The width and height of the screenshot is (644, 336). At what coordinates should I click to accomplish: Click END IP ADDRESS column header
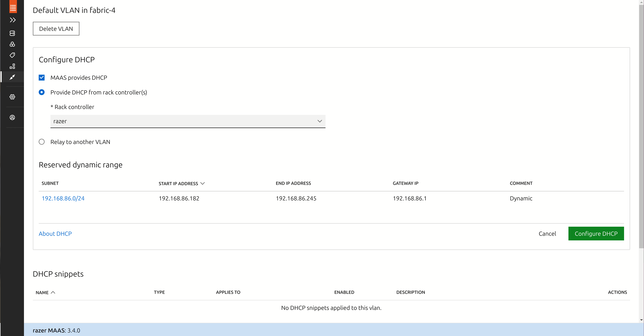click(293, 183)
